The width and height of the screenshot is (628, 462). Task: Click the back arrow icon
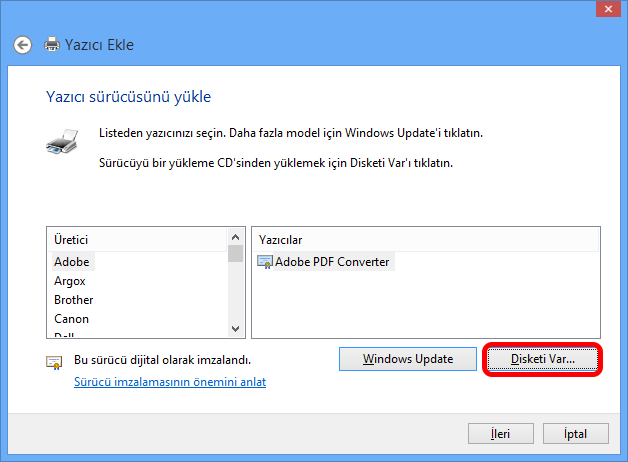tap(22, 45)
